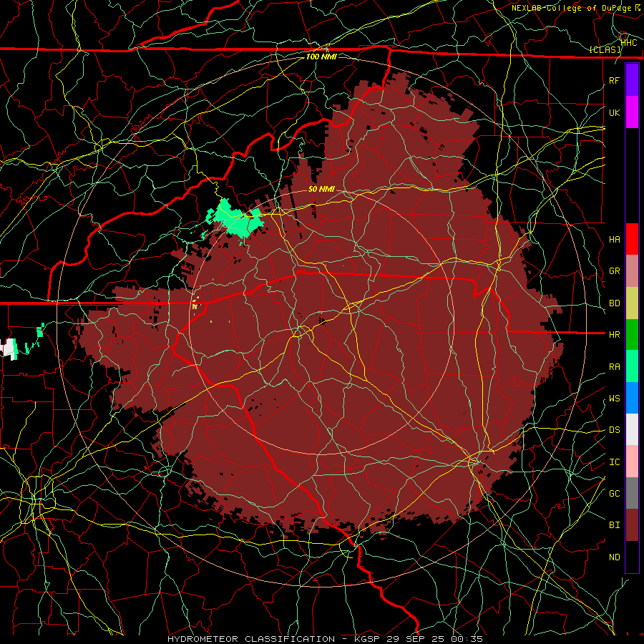Click the BI legend label
Screen dimensions: 644x644
click(615, 525)
